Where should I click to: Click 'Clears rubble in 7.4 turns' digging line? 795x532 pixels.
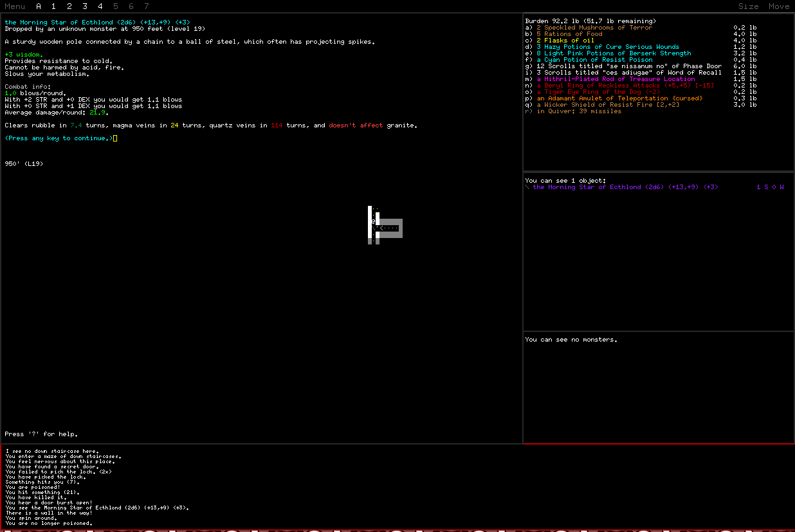[x=211, y=125]
